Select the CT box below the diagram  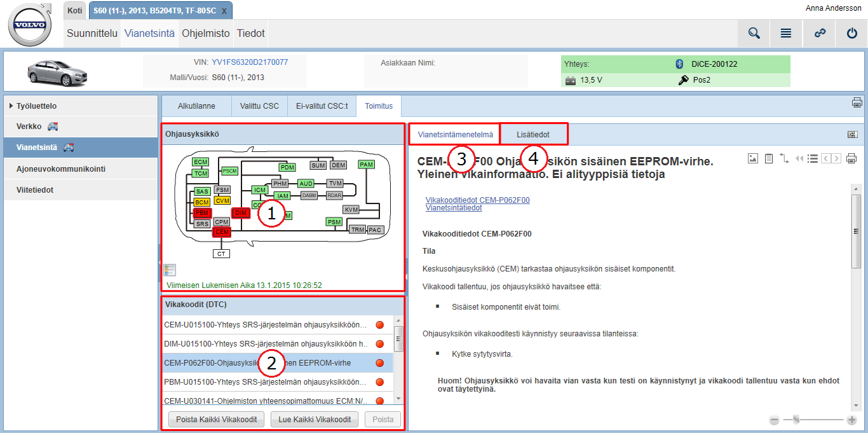pyautogui.click(x=221, y=254)
